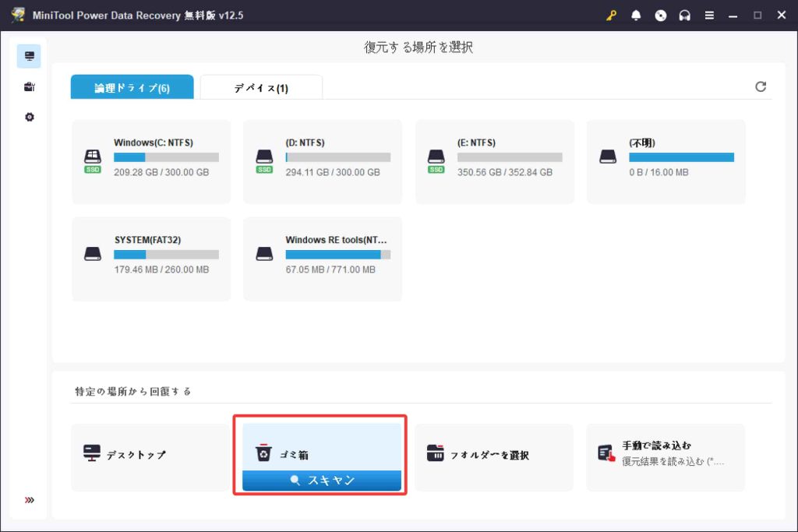Click the MiniTool app logo in title bar
The width and height of the screenshot is (798, 532).
18,15
